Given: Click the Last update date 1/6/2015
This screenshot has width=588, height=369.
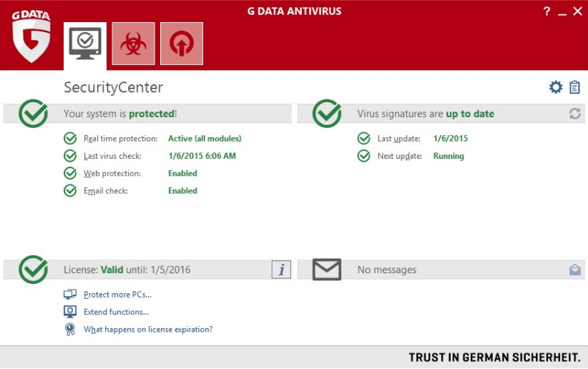Looking at the screenshot, I should point(451,139).
